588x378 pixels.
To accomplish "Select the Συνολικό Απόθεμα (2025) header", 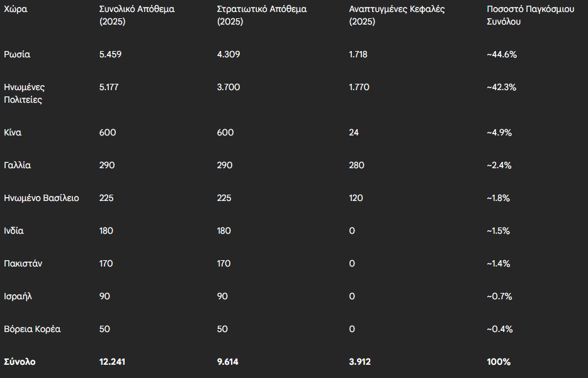I will (137, 15).
